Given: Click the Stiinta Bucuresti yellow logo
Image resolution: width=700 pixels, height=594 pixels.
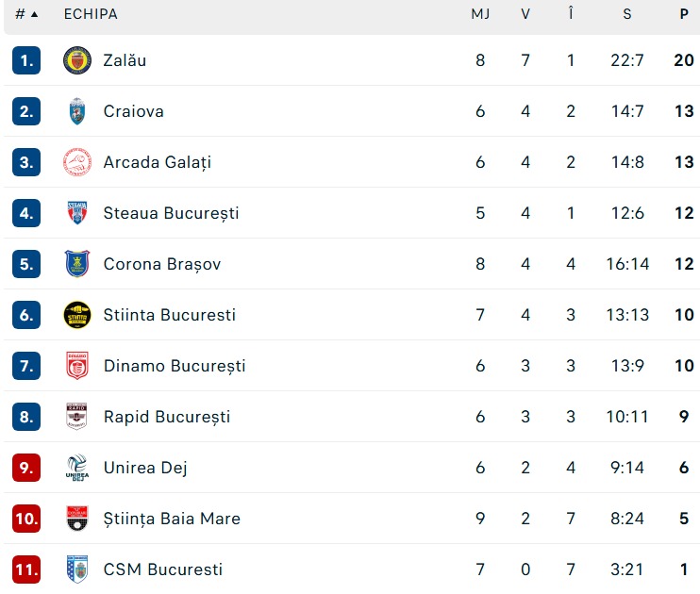Looking at the screenshot, I should pyautogui.click(x=77, y=315).
